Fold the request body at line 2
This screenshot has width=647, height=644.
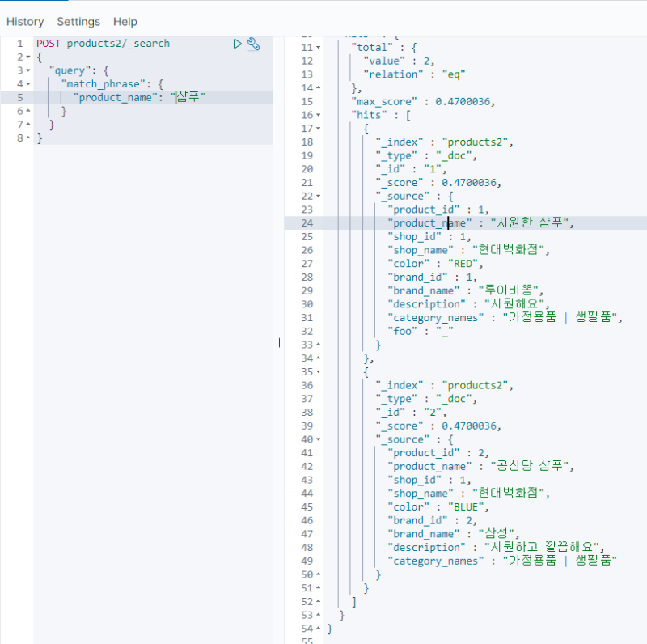pos(29,57)
